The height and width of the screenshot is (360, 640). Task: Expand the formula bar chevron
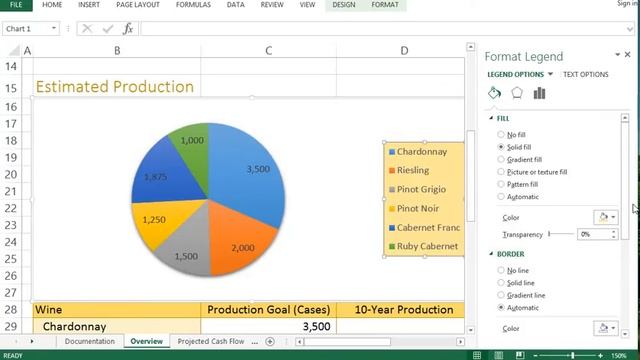629,29
